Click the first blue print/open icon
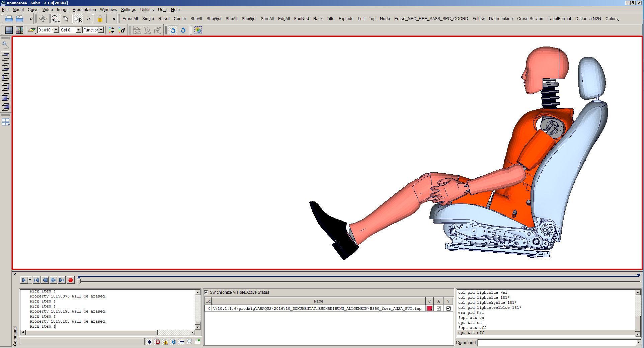The image size is (644, 348). click(9, 19)
